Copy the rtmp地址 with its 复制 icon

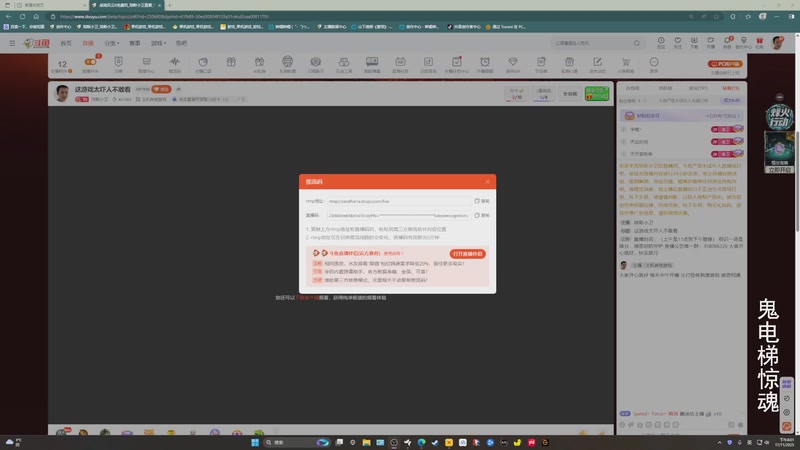[x=482, y=201]
